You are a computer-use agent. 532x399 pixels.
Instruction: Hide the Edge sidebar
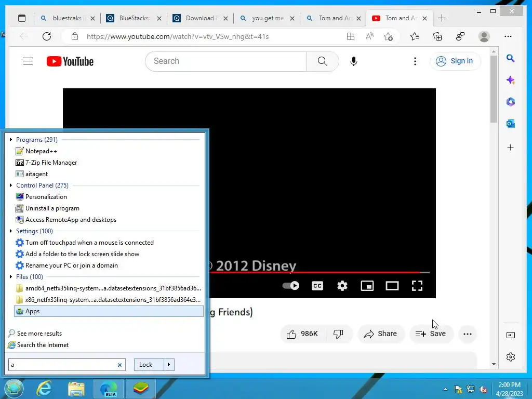(x=510, y=335)
